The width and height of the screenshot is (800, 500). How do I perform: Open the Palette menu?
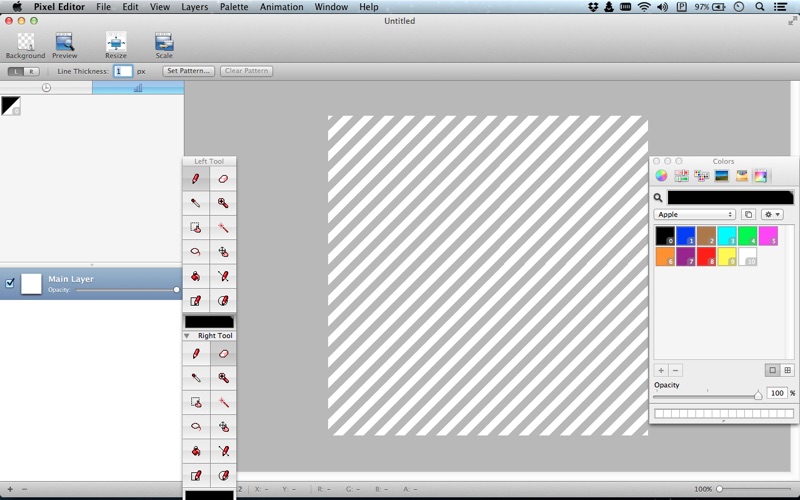(x=234, y=7)
